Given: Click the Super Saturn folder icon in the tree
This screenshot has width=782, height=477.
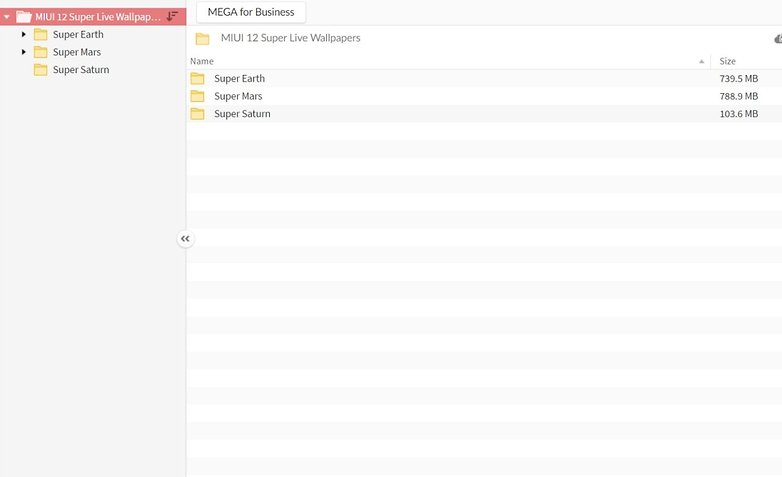Looking at the screenshot, I should (40, 70).
